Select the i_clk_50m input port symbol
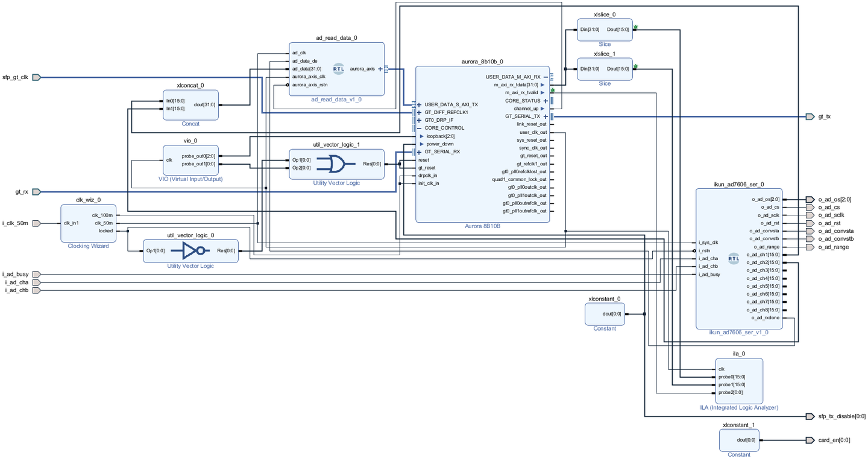The height and width of the screenshot is (458, 868). (36, 223)
